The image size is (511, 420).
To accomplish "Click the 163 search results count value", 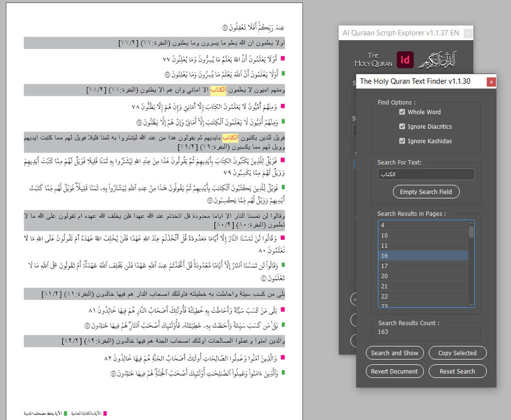I will click(x=383, y=332).
